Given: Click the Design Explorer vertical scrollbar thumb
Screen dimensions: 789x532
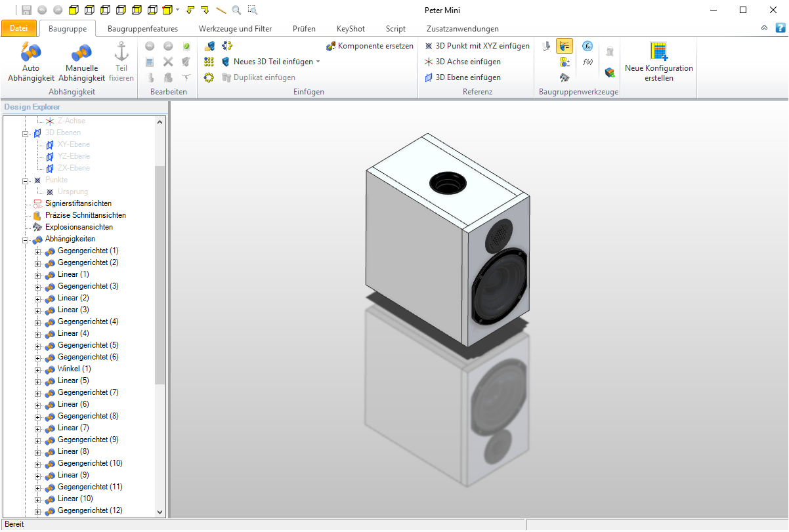Looking at the screenshot, I should 160,274.
